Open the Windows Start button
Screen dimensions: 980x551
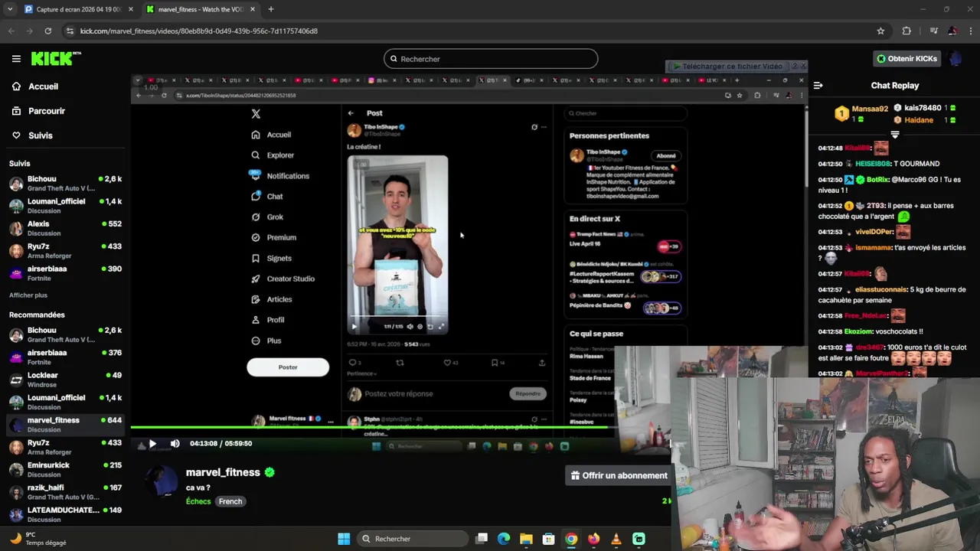[344, 539]
